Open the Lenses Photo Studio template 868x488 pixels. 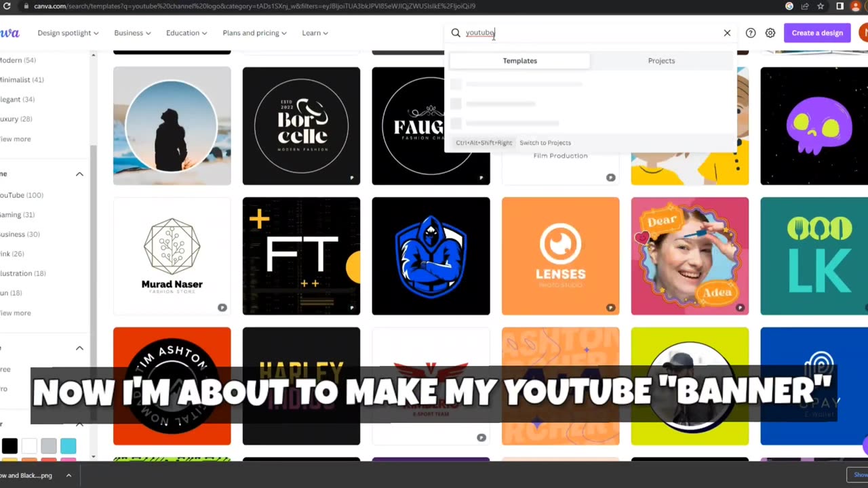point(560,256)
